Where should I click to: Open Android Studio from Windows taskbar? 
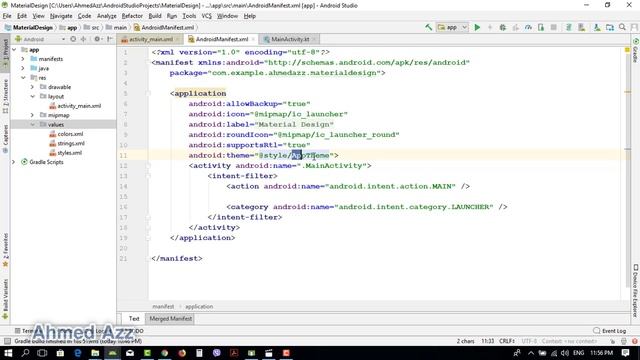tap(112, 353)
